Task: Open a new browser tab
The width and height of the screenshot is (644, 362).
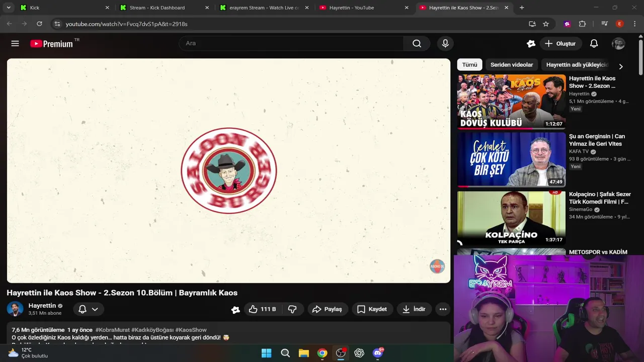Action: tap(522, 8)
